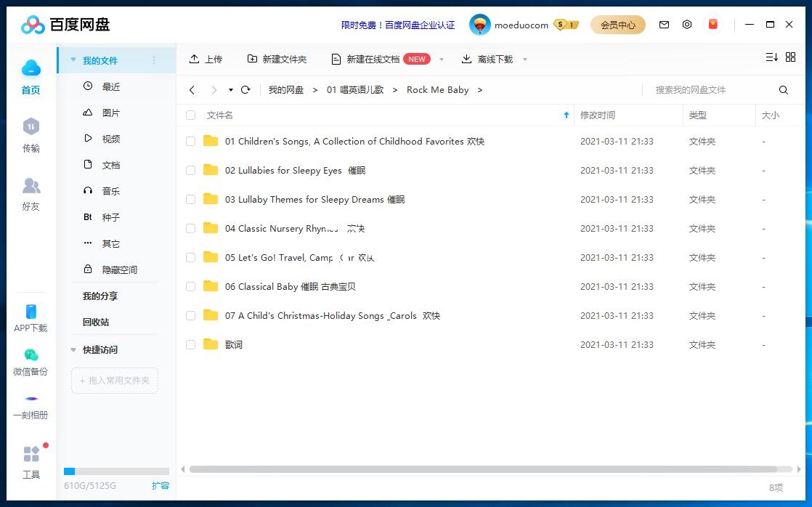Viewport: 812px width, 507px height.
Task: Open the 传输 transfer panel icon
Action: coord(31,128)
